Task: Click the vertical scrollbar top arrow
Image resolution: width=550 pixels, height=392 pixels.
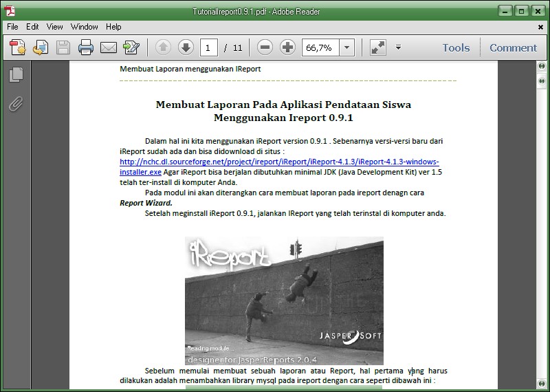Action: pyautogui.click(x=542, y=65)
